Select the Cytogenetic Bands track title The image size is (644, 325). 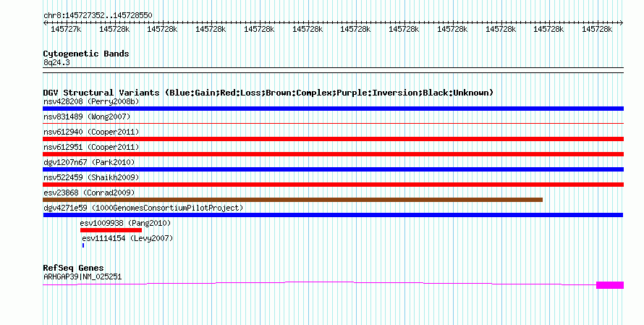point(86,54)
